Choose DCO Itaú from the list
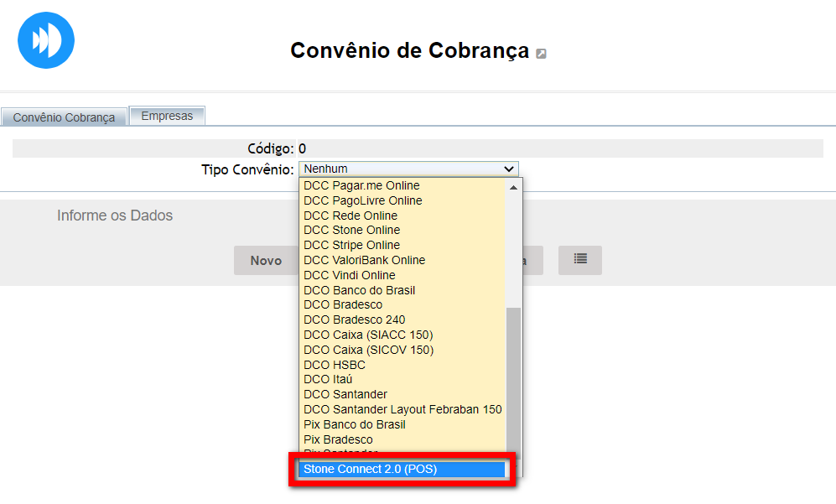The width and height of the screenshot is (836, 504). [328, 379]
